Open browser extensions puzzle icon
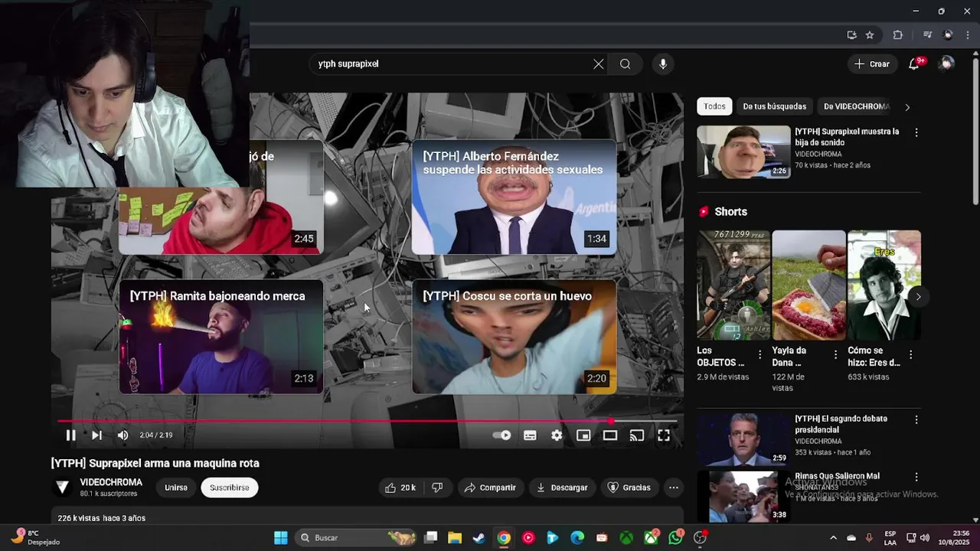Image resolution: width=980 pixels, height=551 pixels. click(898, 35)
